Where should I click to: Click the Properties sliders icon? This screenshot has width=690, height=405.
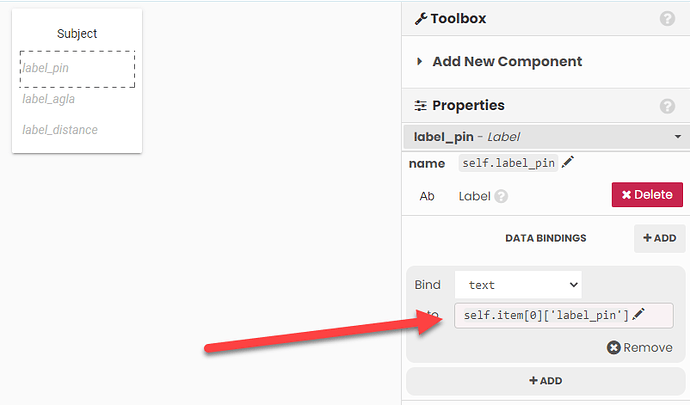point(421,106)
